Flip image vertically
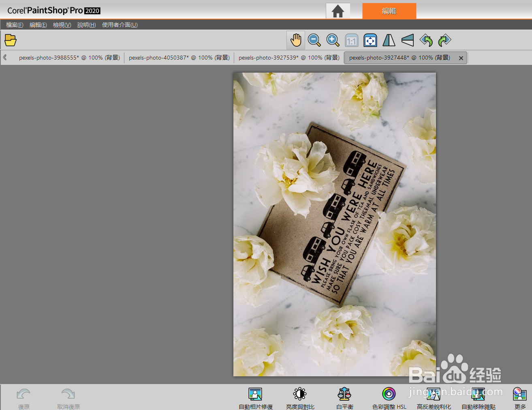This screenshot has width=532, height=410. (408, 40)
